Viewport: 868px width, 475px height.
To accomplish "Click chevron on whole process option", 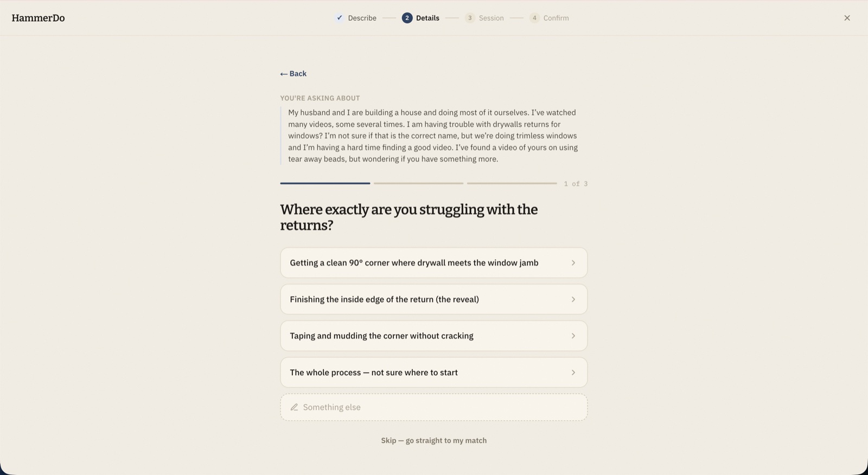I will point(573,373).
